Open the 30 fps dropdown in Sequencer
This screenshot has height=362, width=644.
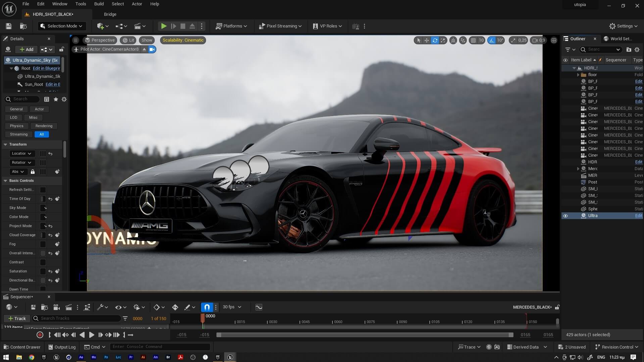(x=232, y=307)
